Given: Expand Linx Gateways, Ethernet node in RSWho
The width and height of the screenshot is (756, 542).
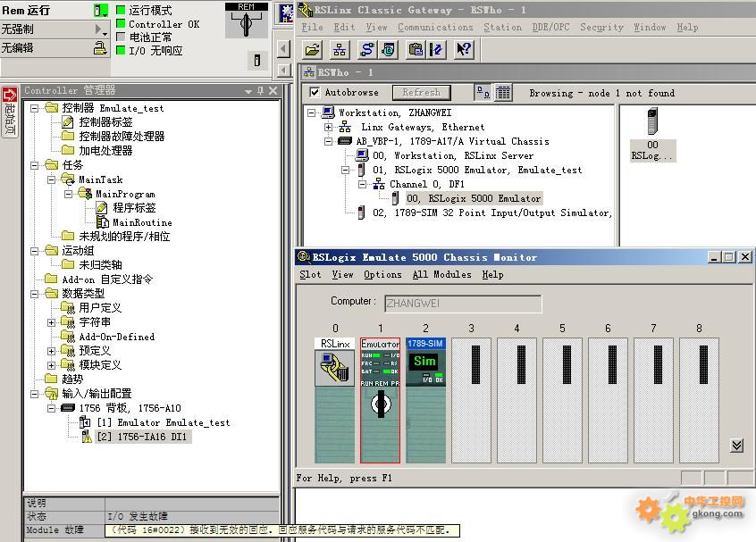Looking at the screenshot, I should [x=328, y=127].
